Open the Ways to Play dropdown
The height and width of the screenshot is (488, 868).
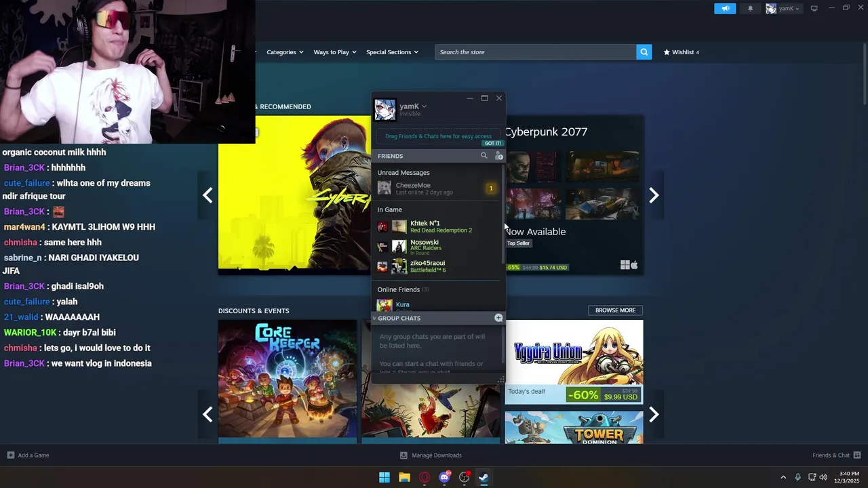click(335, 52)
